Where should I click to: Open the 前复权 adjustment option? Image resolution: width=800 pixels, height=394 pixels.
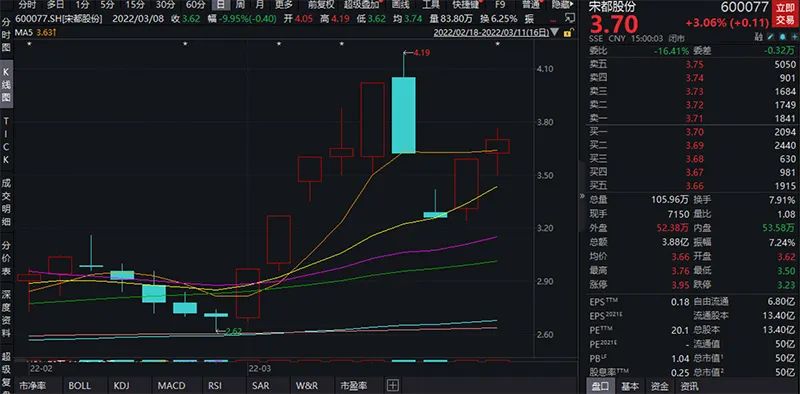click(321, 5)
